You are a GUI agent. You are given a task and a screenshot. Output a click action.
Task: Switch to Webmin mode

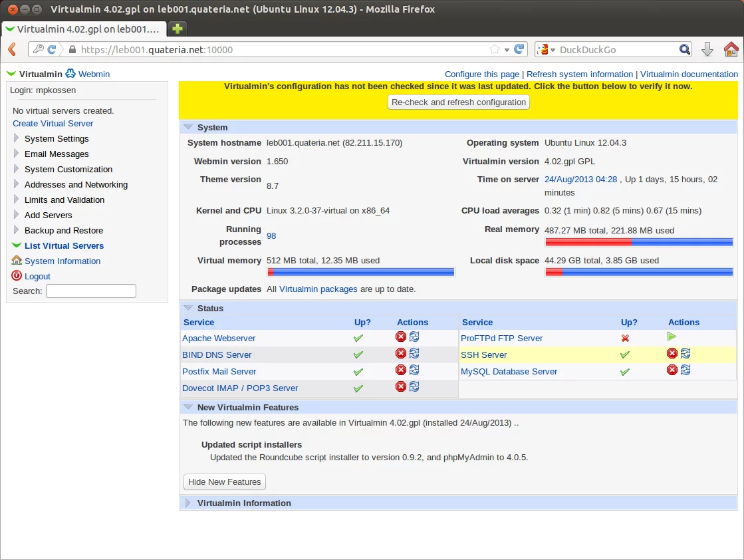coord(94,74)
